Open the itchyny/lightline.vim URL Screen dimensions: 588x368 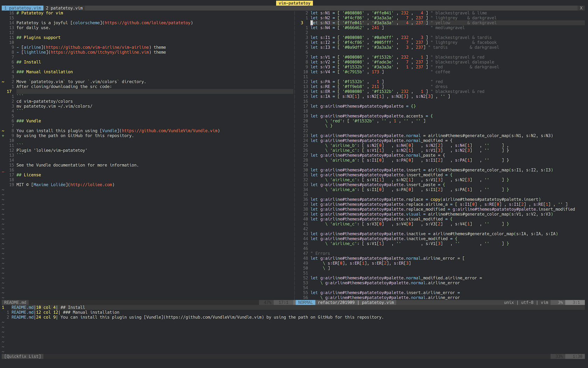tap(100, 52)
